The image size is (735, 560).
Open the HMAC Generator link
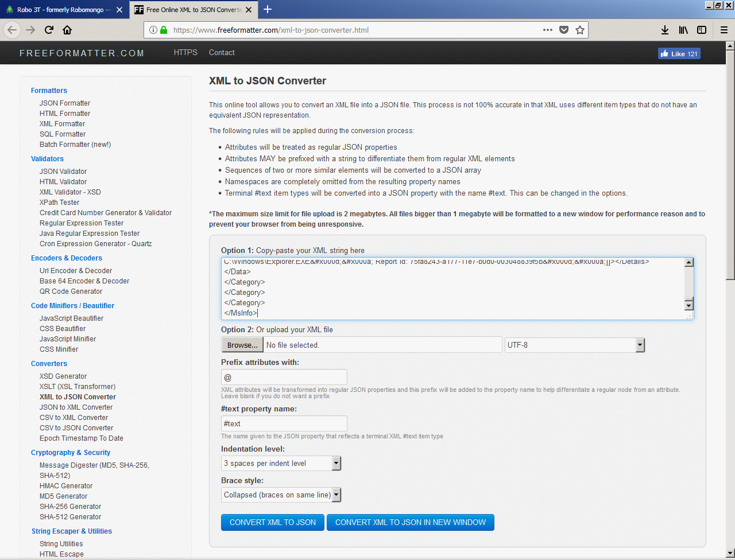[x=66, y=486]
